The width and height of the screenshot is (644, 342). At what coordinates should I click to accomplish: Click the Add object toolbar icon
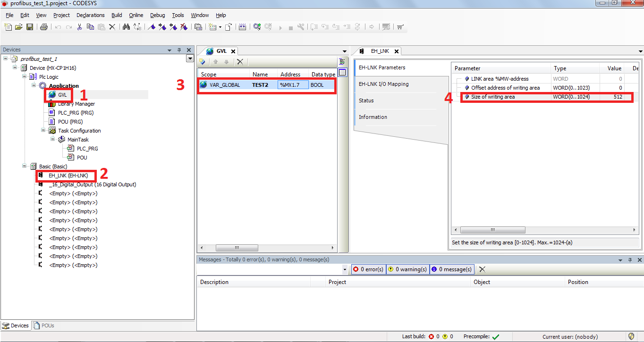(x=213, y=27)
